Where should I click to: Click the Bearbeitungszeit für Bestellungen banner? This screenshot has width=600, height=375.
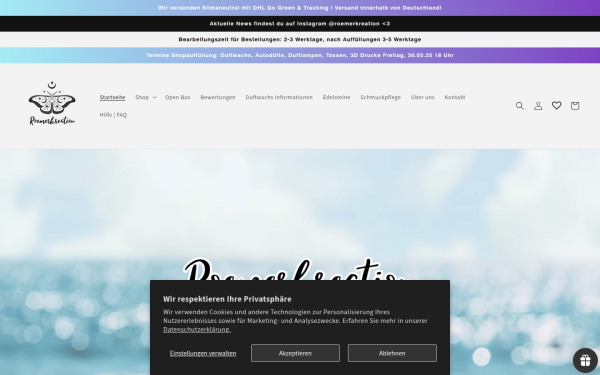pyautogui.click(x=300, y=39)
